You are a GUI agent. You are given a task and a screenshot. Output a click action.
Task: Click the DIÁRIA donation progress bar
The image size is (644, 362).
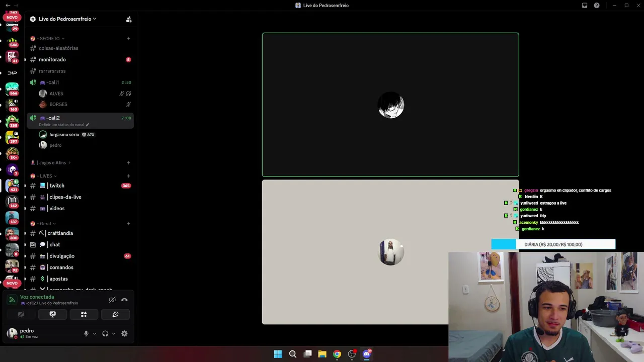click(553, 244)
